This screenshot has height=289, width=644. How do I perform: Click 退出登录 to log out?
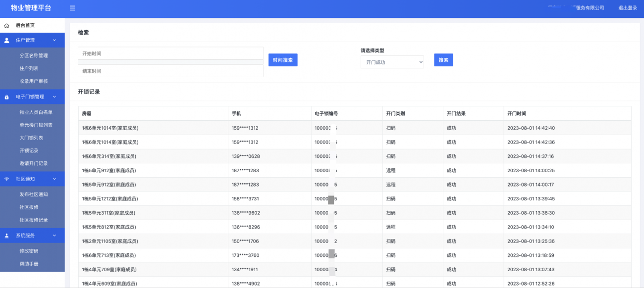(628, 8)
